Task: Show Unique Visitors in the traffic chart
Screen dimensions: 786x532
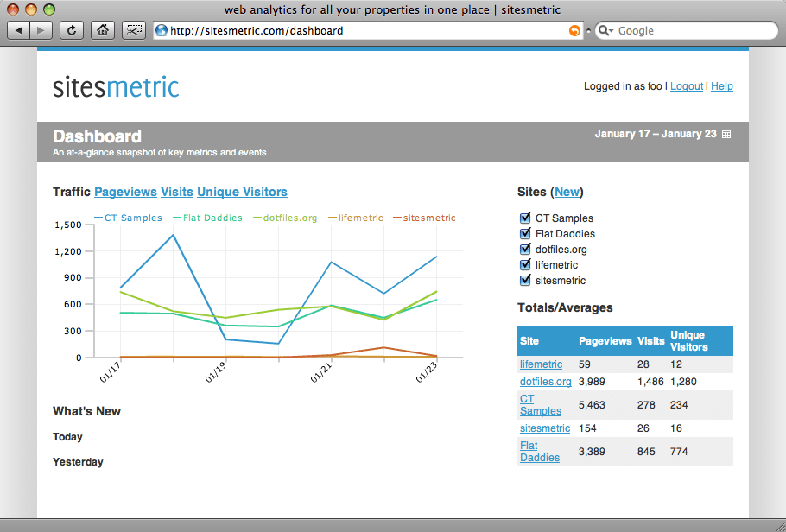Action: 242,192
